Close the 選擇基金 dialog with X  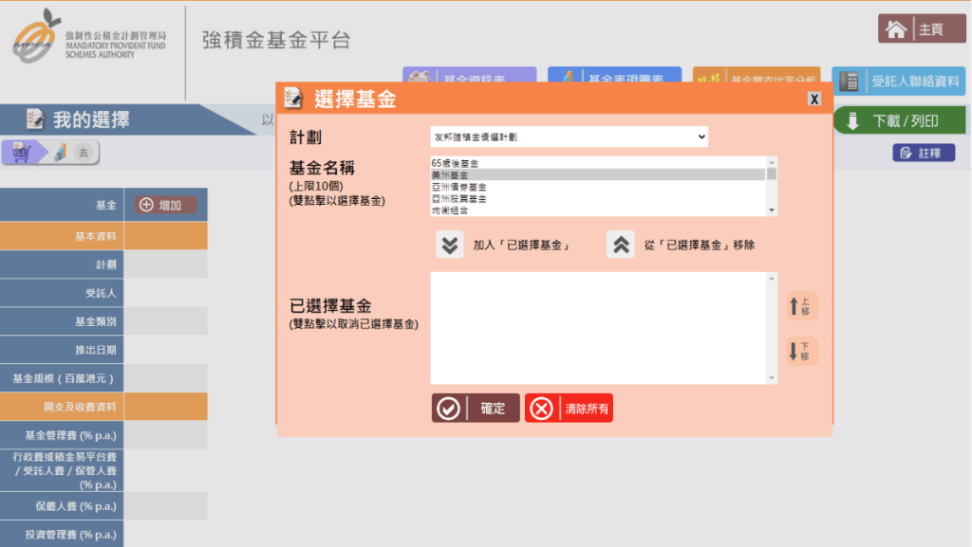[x=814, y=99]
